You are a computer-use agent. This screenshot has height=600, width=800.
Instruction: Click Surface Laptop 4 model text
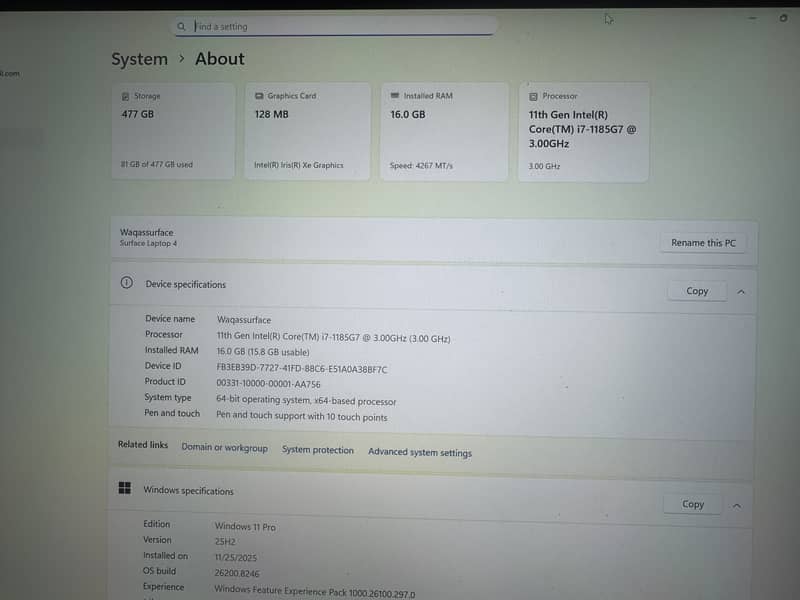point(148,243)
